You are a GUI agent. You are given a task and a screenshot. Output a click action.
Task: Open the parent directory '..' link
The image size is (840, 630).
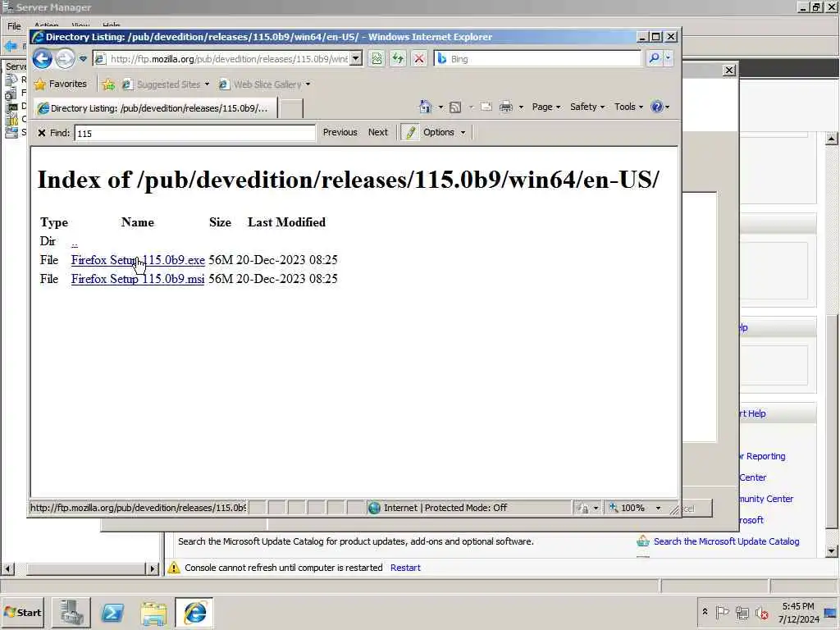[75, 242]
